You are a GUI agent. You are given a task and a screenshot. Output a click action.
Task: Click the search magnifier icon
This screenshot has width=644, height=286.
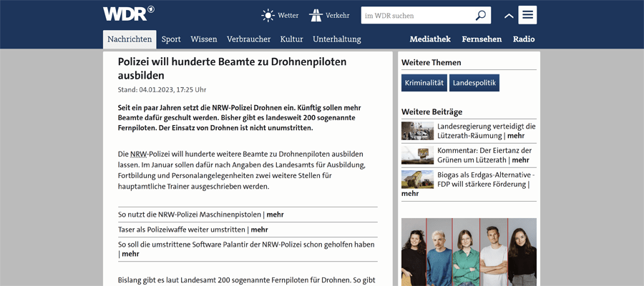[x=480, y=16]
